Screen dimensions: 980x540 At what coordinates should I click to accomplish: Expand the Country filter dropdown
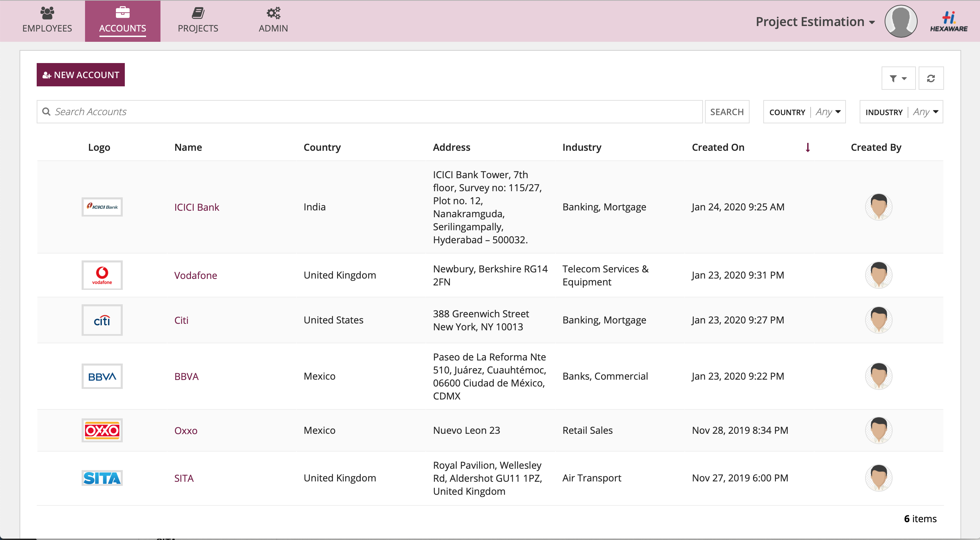[x=804, y=112]
